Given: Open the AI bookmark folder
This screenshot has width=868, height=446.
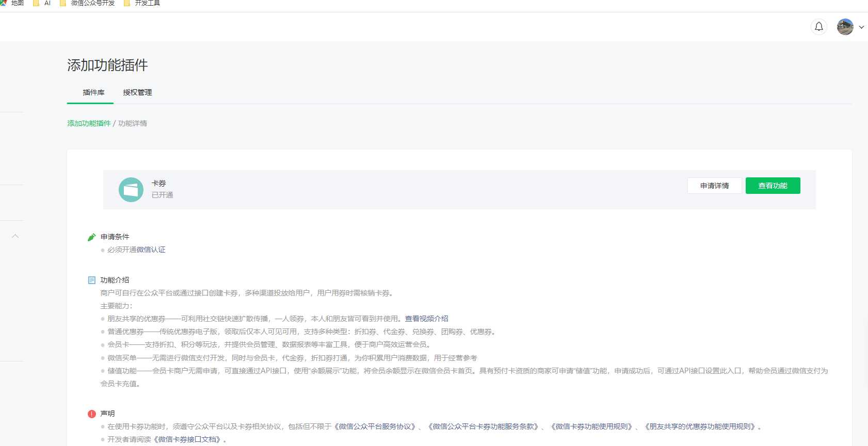Looking at the screenshot, I should click(x=42, y=3).
